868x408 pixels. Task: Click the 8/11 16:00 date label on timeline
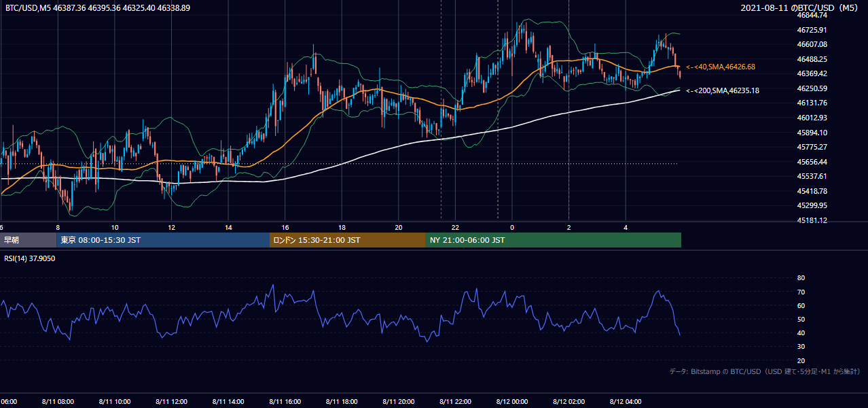(286, 401)
